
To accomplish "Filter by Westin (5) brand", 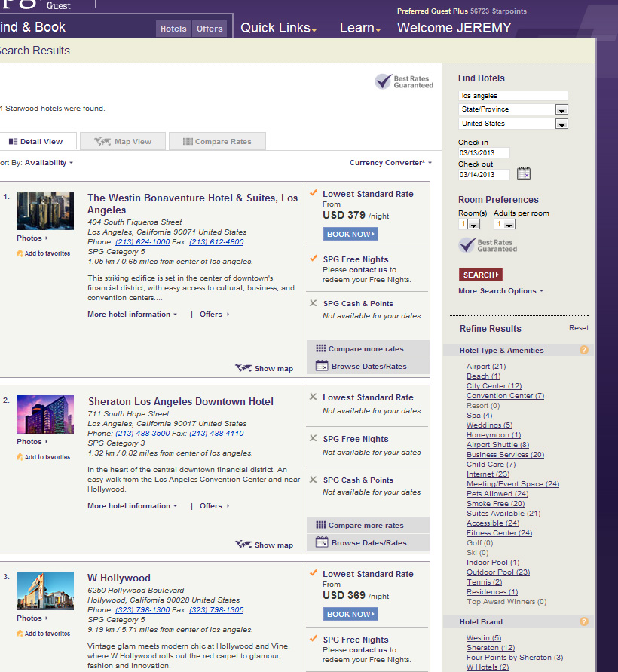I will (x=484, y=638).
